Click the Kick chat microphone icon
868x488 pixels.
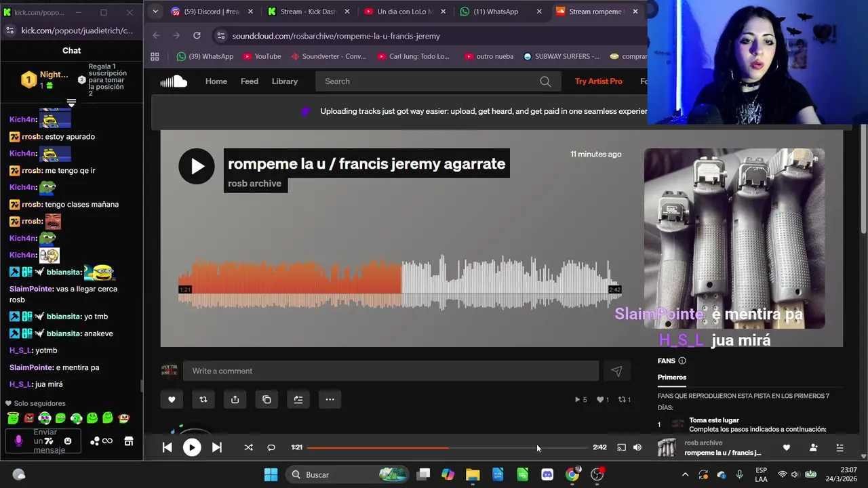pyautogui.click(x=18, y=441)
